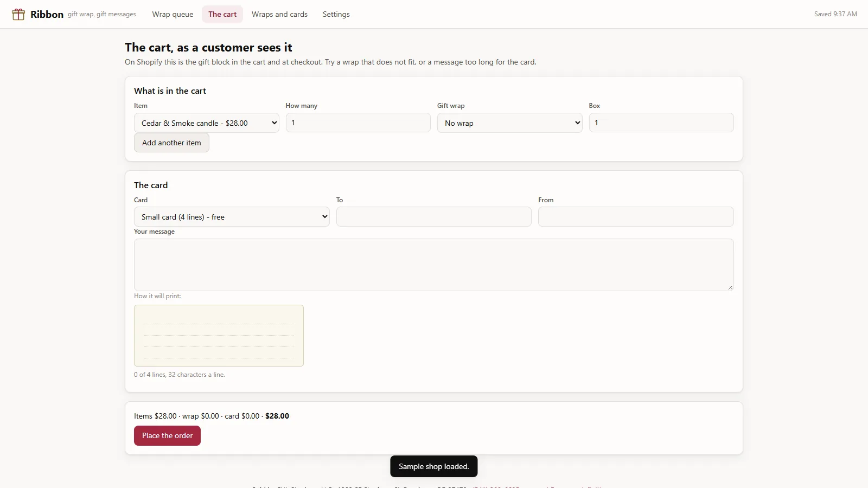Click the order total $28.00
The width and height of the screenshot is (868, 488).
[277, 416]
